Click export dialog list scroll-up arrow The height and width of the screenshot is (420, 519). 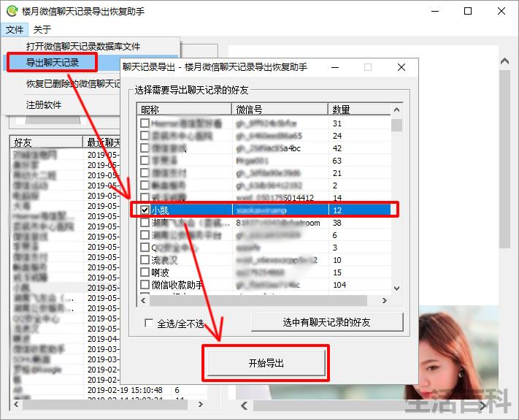397,110
